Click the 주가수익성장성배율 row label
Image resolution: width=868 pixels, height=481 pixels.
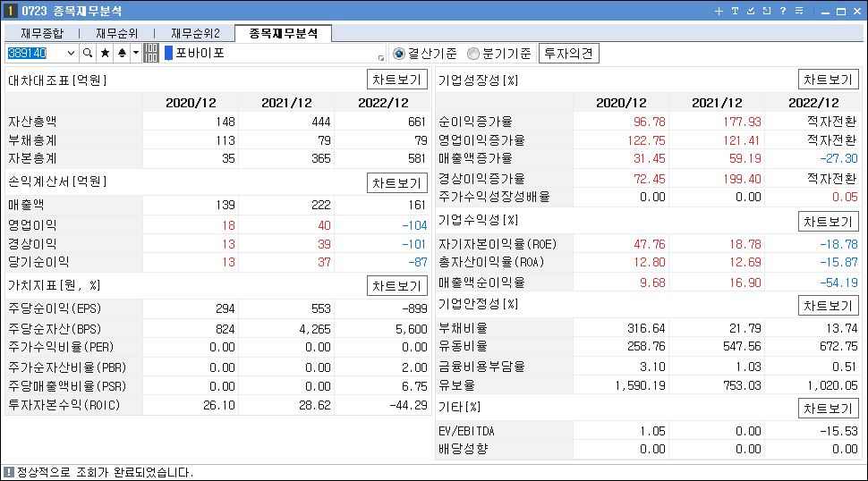[x=494, y=197]
